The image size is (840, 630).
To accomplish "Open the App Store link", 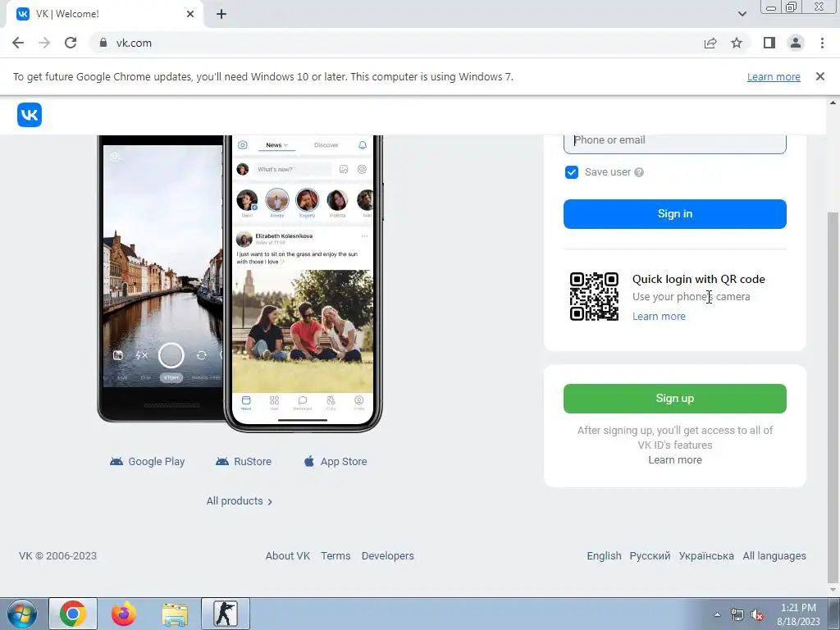I will pos(336,461).
